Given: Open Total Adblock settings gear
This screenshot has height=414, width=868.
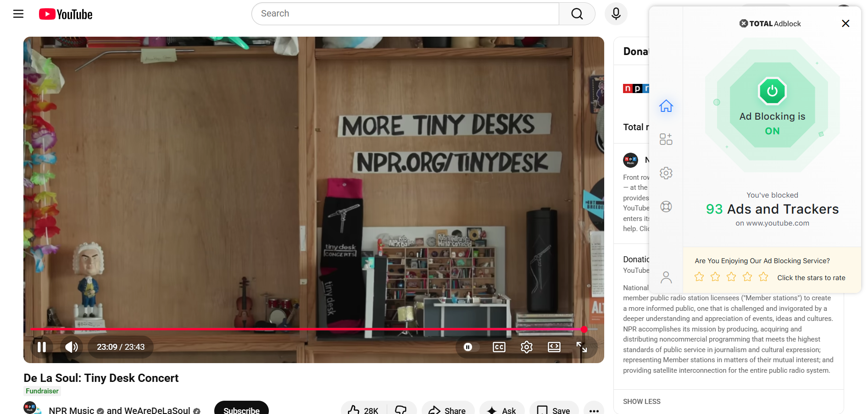Looking at the screenshot, I should tap(666, 173).
